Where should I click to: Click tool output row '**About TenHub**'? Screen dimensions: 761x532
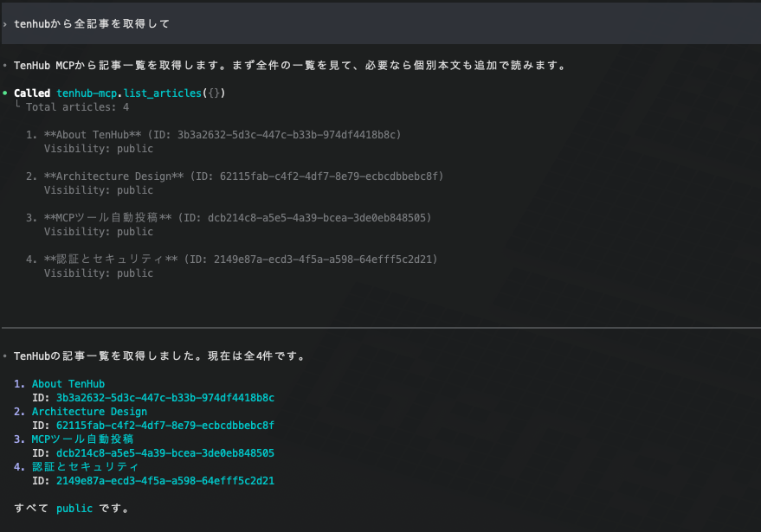click(214, 135)
